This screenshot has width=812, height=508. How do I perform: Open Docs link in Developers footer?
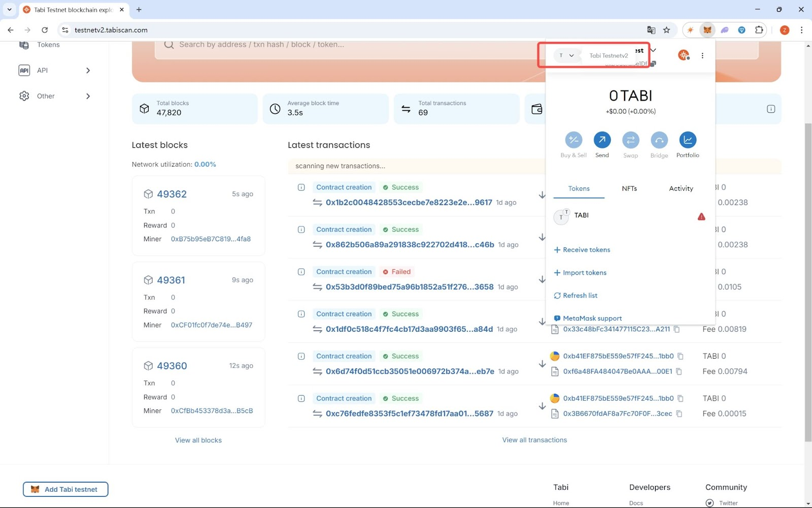point(636,503)
